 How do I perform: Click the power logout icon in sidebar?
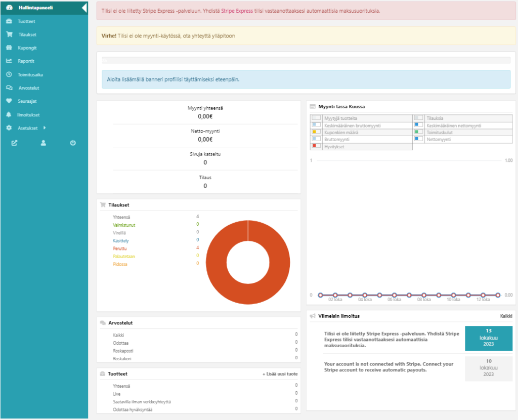(73, 143)
